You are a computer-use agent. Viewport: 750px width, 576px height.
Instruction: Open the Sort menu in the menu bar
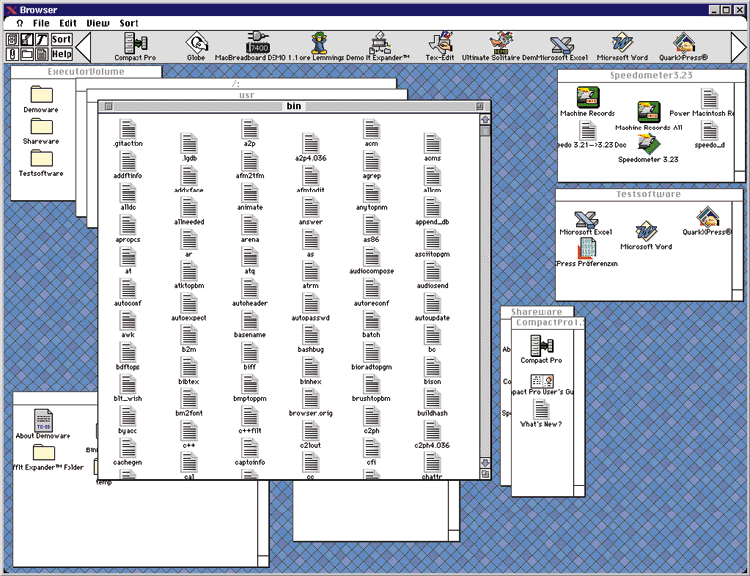click(x=129, y=23)
